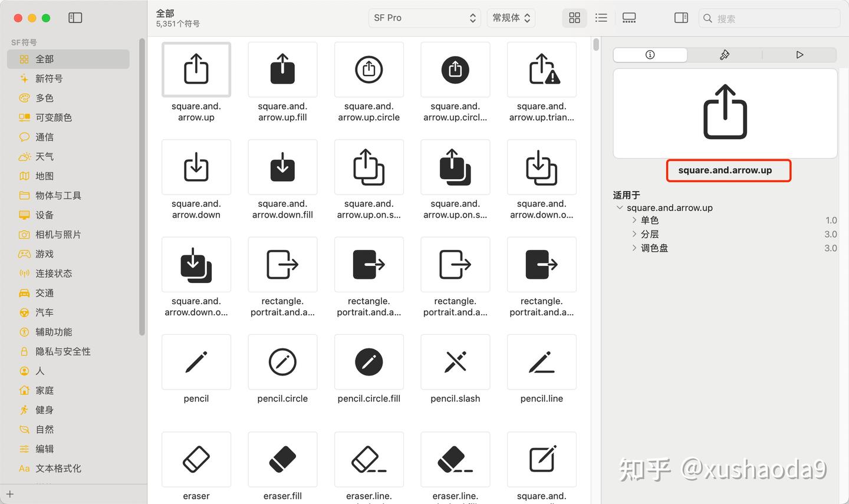Switch to the info inspector tab
849x504 pixels.
point(650,54)
